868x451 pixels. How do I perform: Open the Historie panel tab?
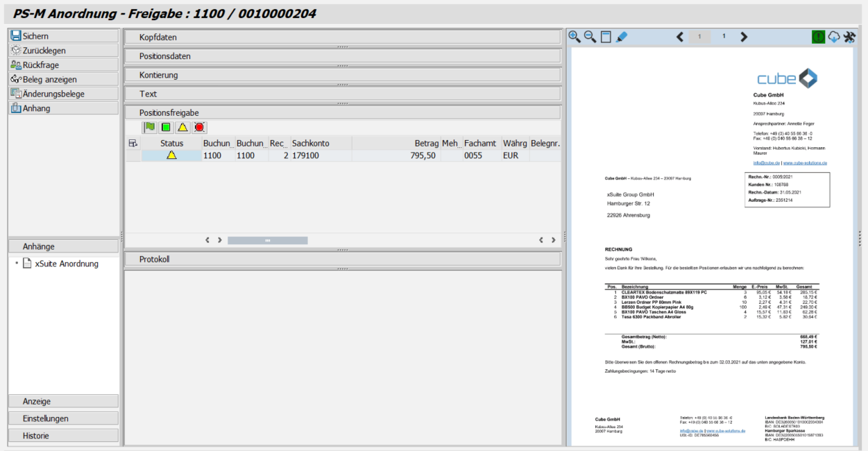[63, 436]
